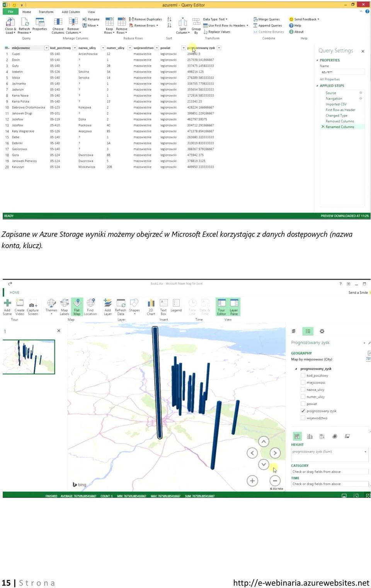Viewport: 371px width, 588px height.
Task: Open filter dropdown for wojewodztwo column
Action: tap(157, 48)
